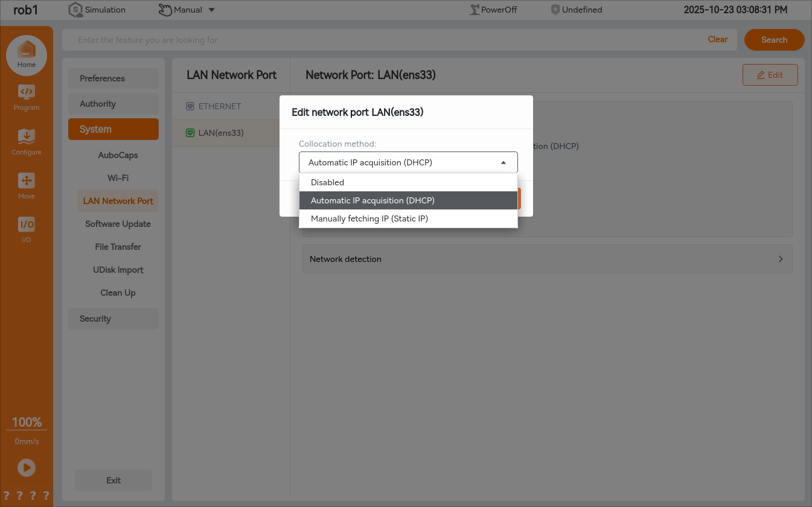Click the Simulation mode icon
This screenshot has height=507, width=812.
pyautogui.click(x=75, y=10)
